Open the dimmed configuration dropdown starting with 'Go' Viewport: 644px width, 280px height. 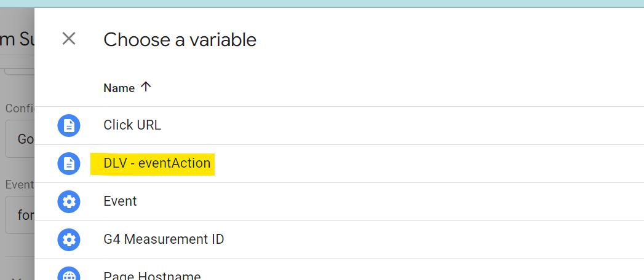click(x=19, y=139)
